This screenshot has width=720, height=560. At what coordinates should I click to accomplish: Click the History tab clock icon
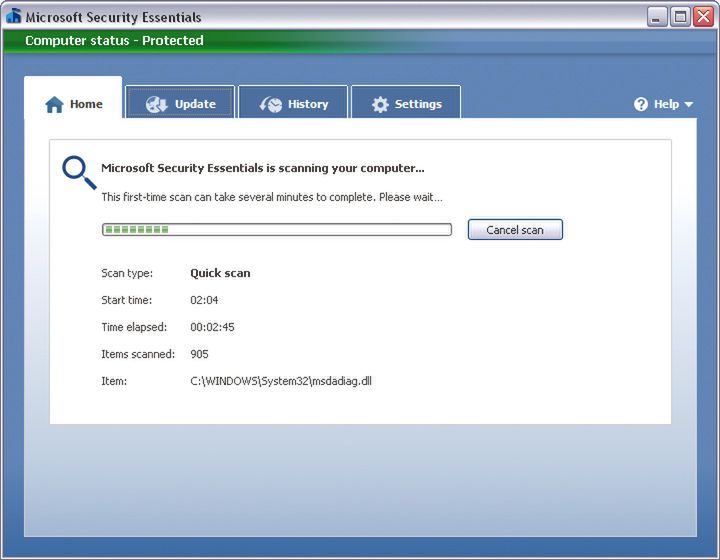pos(270,104)
